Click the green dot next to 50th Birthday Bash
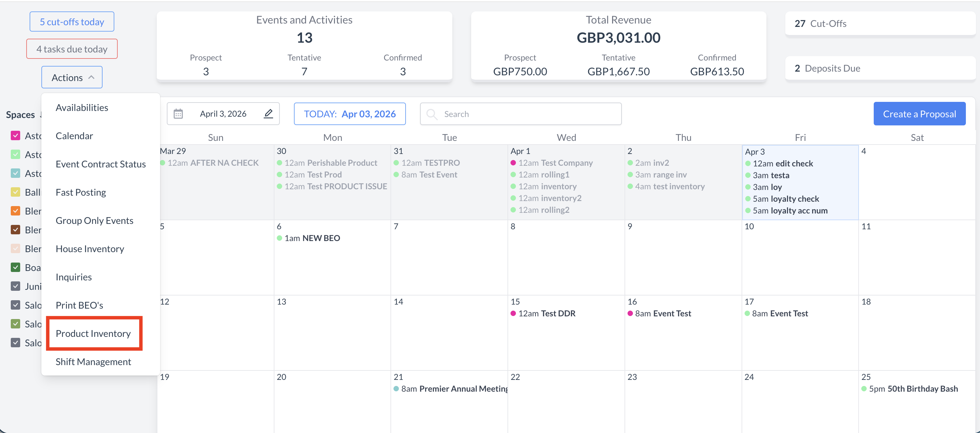980x433 pixels. click(863, 389)
